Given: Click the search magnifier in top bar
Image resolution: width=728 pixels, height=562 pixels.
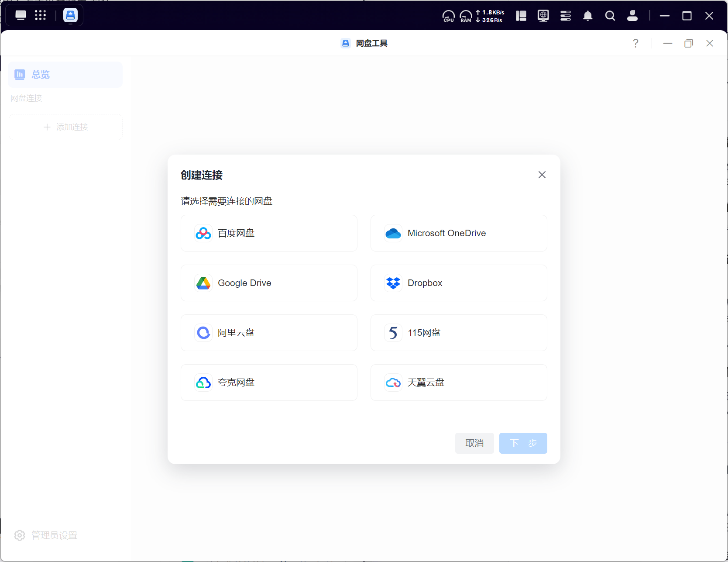Looking at the screenshot, I should [610, 16].
